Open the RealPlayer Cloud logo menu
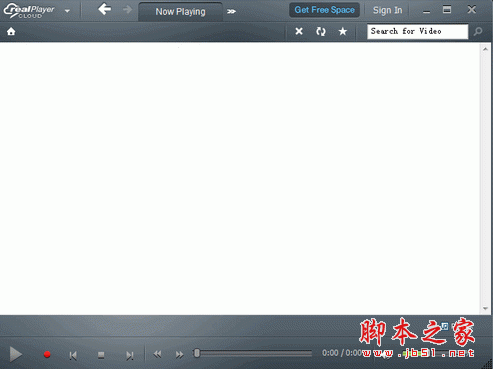The height and width of the screenshot is (369, 493). pyautogui.click(x=37, y=11)
